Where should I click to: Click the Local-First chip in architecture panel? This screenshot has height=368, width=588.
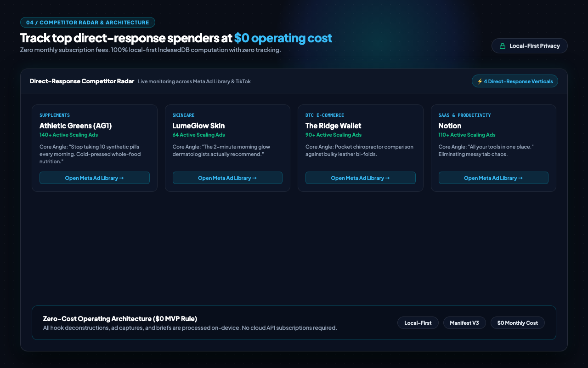(x=418, y=323)
